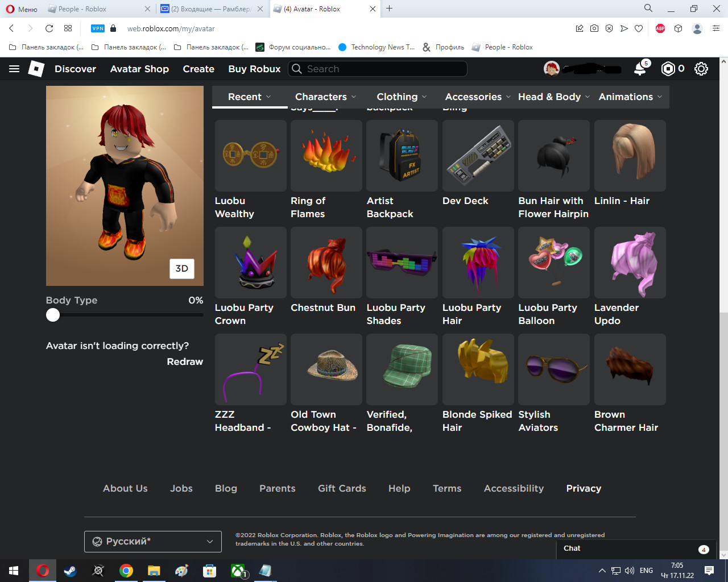Open the Профиль bookmark
This screenshot has width=728, height=582.
[x=444, y=47]
